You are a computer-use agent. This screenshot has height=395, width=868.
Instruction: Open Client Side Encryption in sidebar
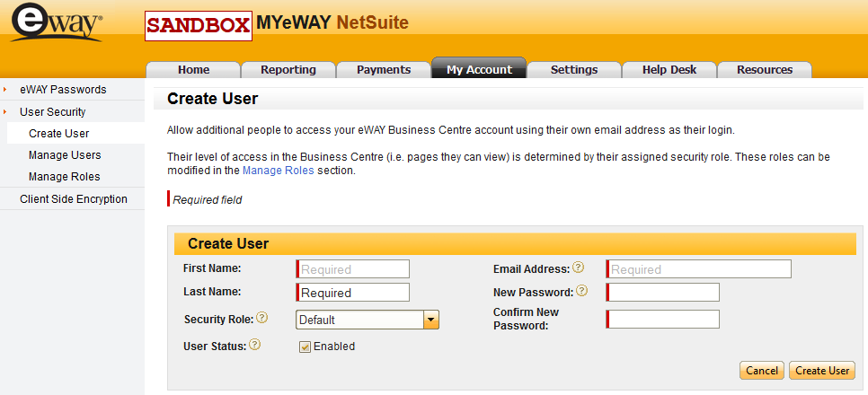(x=74, y=199)
